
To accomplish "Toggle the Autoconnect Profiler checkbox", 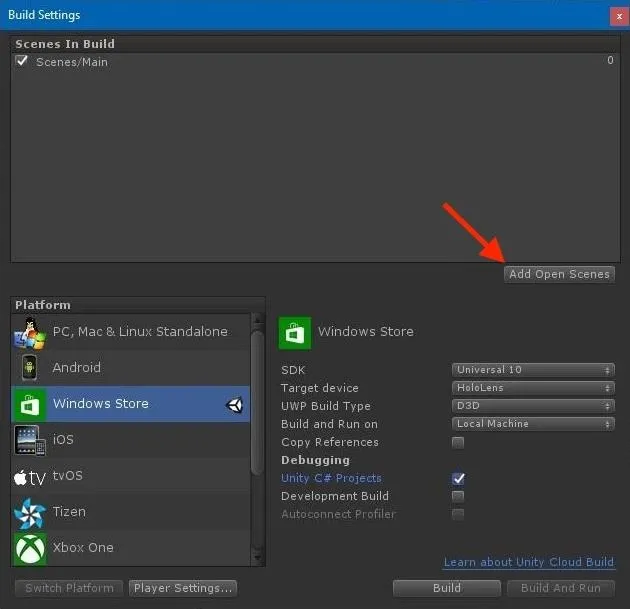I will 458,514.
